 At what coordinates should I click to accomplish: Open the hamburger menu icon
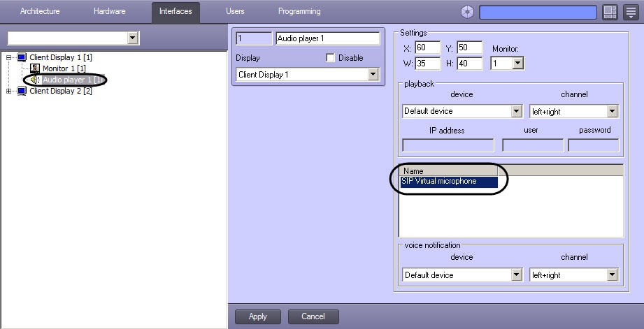[x=631, y=13]
